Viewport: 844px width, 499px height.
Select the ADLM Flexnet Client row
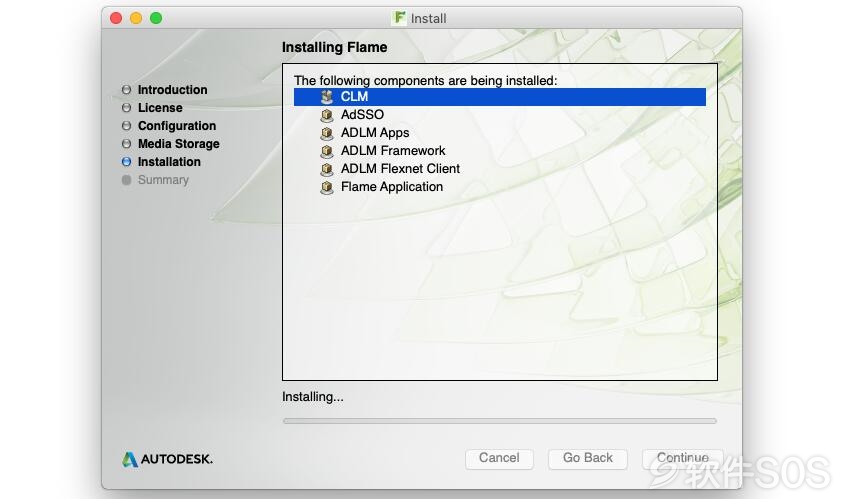[x=500, y=169]
